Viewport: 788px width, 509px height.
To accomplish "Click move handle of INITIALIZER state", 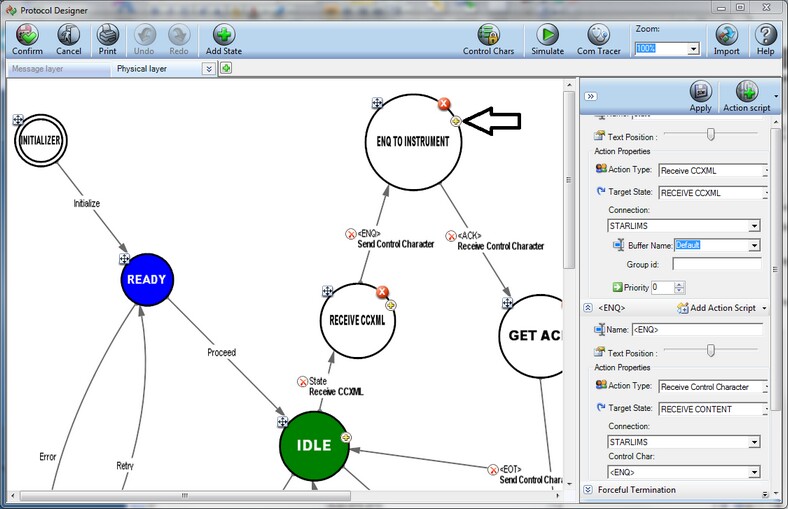I will 18,120.
